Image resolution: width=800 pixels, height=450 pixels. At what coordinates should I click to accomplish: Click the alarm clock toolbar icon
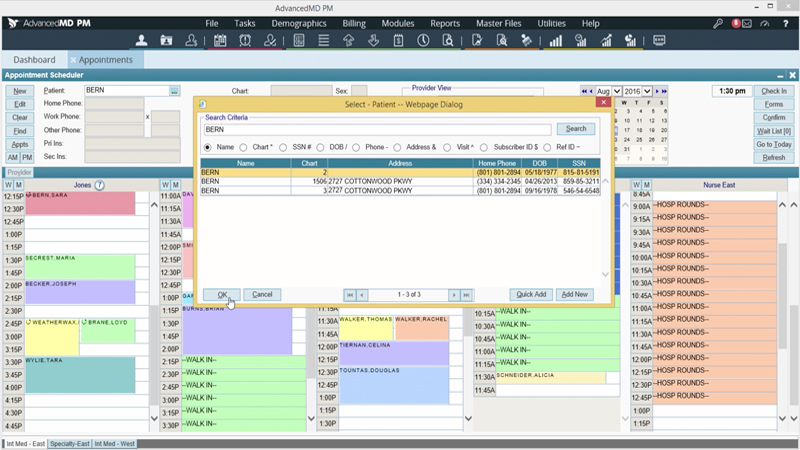246,41
